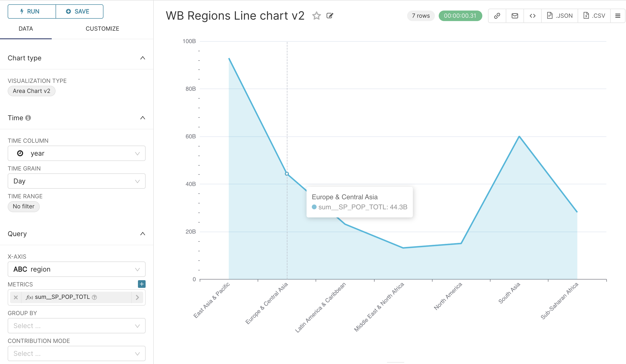The width and height of the screenshot is (626, 364).
Task: Click the Group By select field
Action: 76,326
